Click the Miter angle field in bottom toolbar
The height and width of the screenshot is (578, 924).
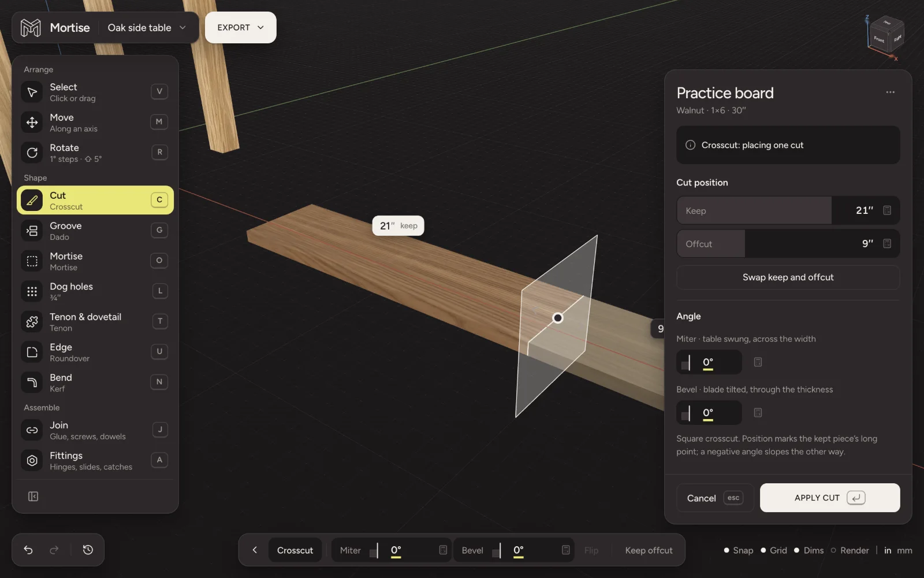pos(392,550)
